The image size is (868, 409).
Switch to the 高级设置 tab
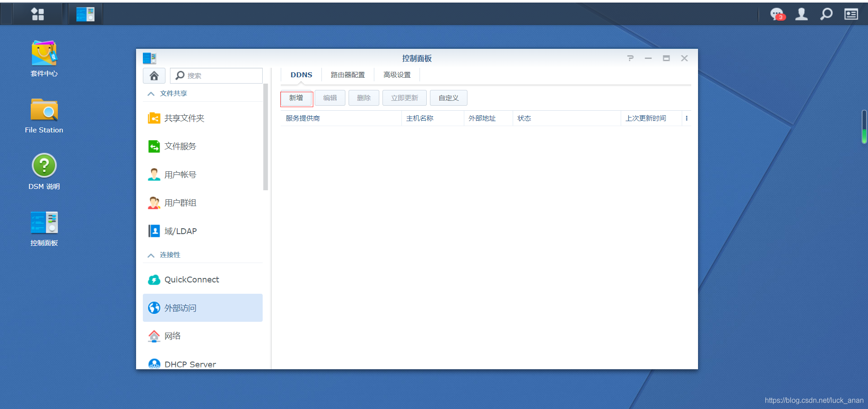point(397,75)
